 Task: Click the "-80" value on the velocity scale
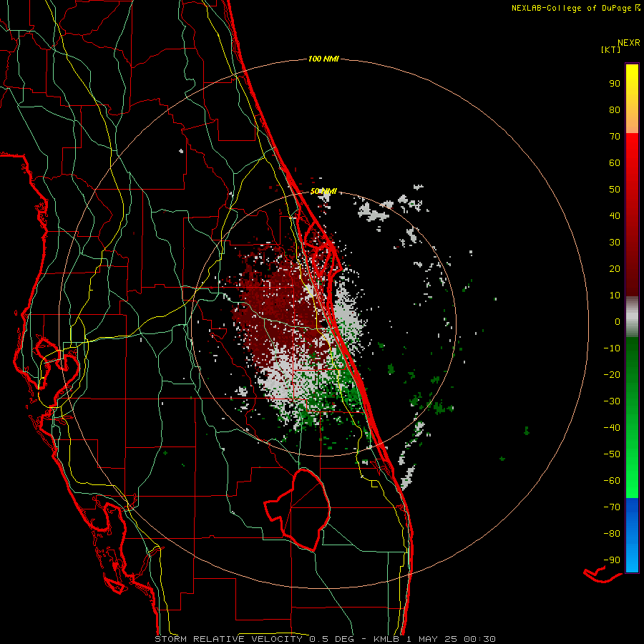pos(612,534)
